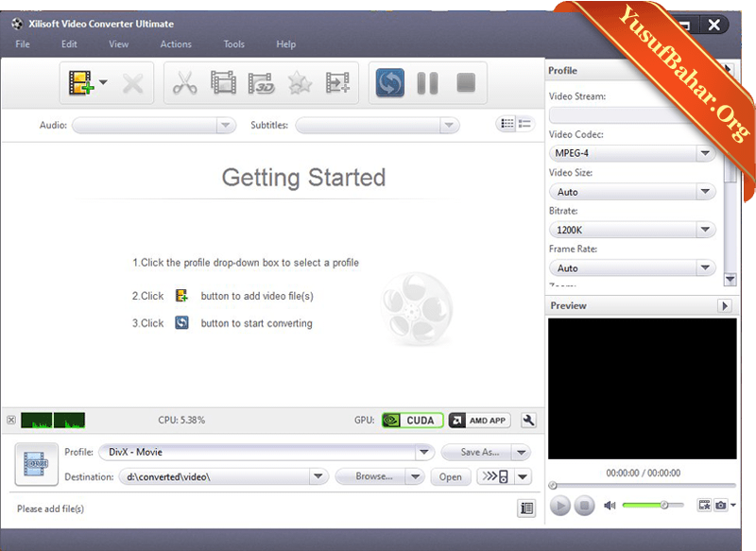Image resolution: width=756 pixels, height=551 pixels.
Task: Pause the conversion
Action: tap(427, 83)
